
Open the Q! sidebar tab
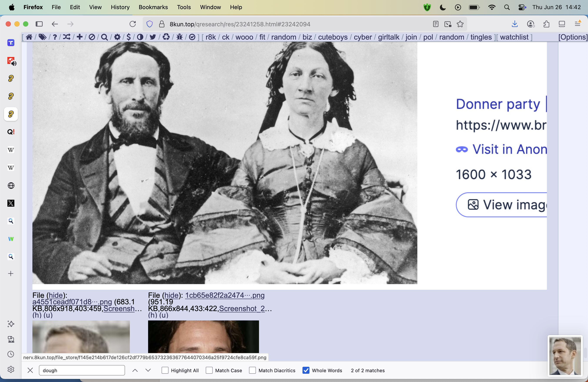coord(11,132)
